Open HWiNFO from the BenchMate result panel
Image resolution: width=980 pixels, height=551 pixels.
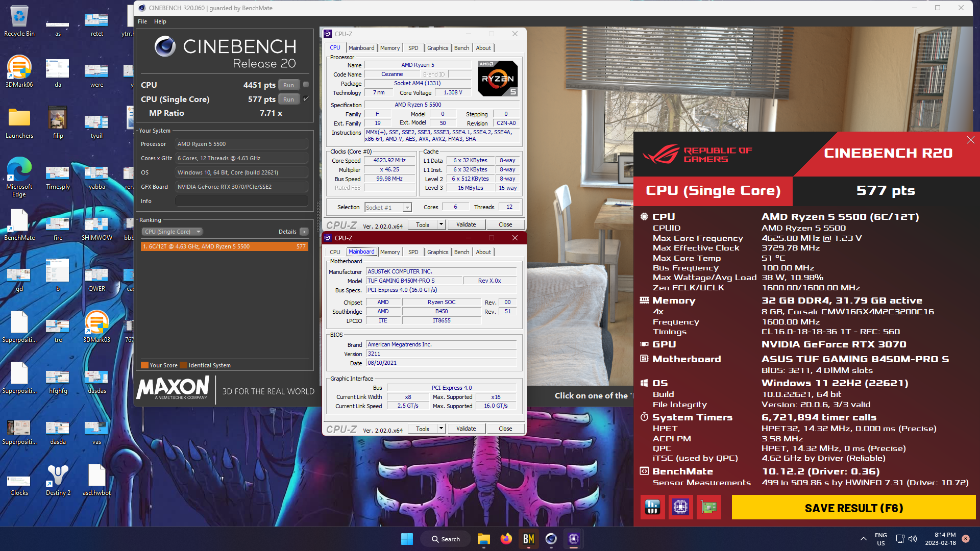[x=652, y=507]
